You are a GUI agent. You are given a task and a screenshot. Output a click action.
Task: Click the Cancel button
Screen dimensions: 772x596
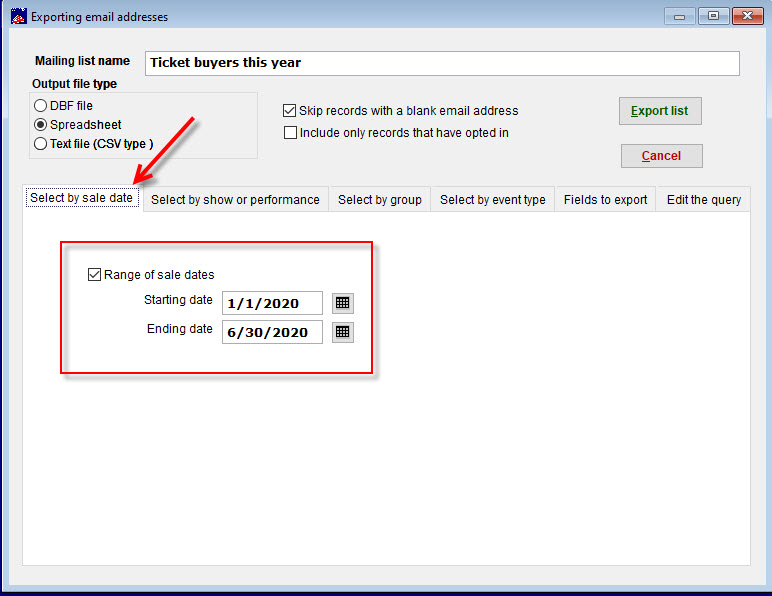[662, 156]
